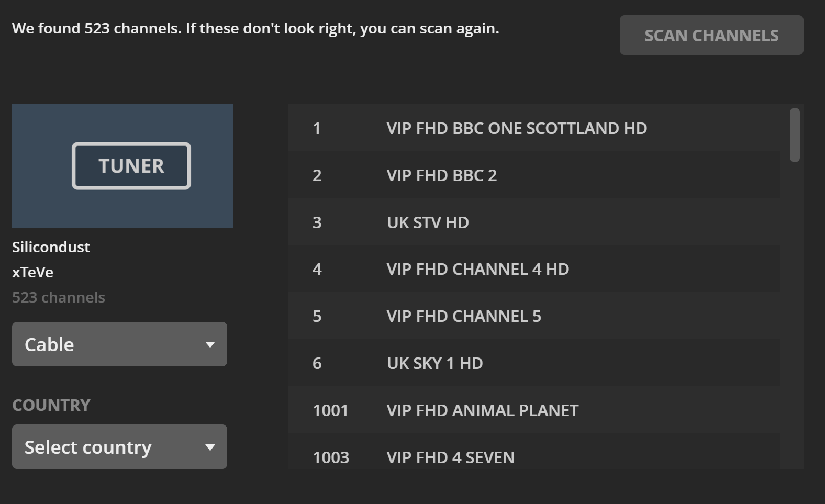This screenshot has width=825, height=504.
Task: Click the TUNER device thumbnail
Action: click(x=122, y=166)
